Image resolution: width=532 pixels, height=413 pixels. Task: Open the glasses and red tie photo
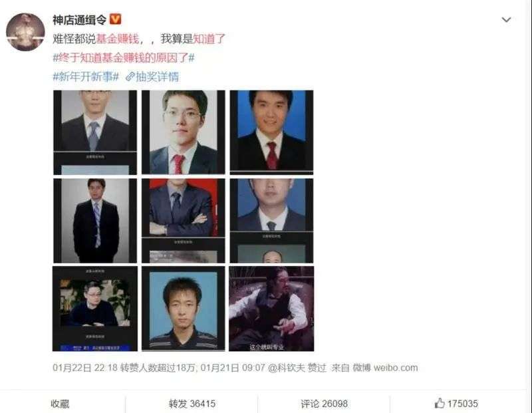184,132
